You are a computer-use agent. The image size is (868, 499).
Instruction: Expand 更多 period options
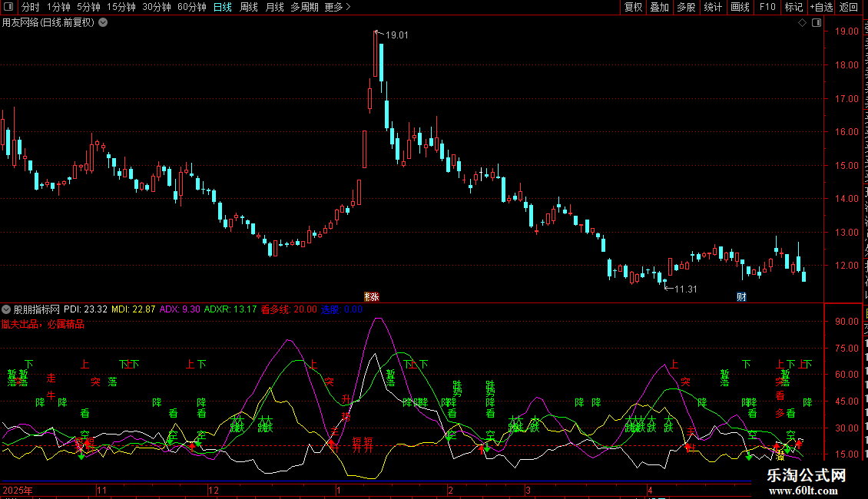[x=337, y=7]
